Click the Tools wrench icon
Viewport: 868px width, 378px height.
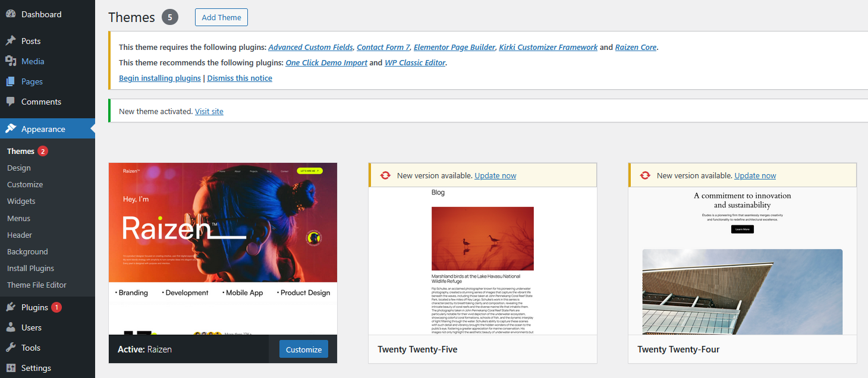click(x=11, y=348)
